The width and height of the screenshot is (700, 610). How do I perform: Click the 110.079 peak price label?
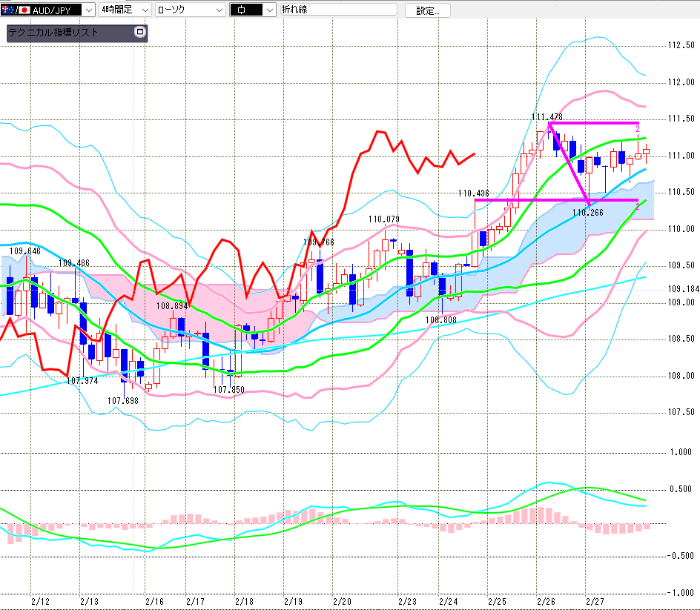pos(383,219)
